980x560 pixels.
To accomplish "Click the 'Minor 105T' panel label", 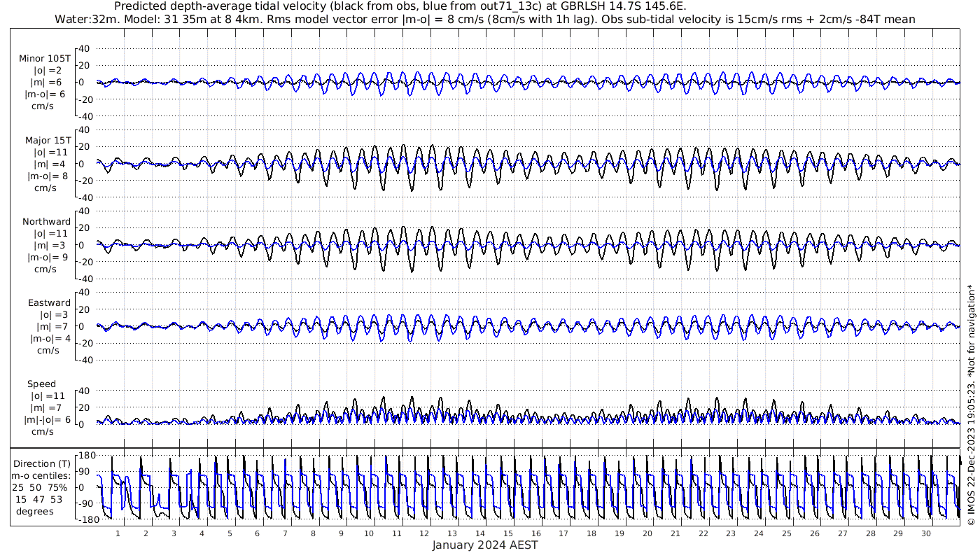I will 45,59.
